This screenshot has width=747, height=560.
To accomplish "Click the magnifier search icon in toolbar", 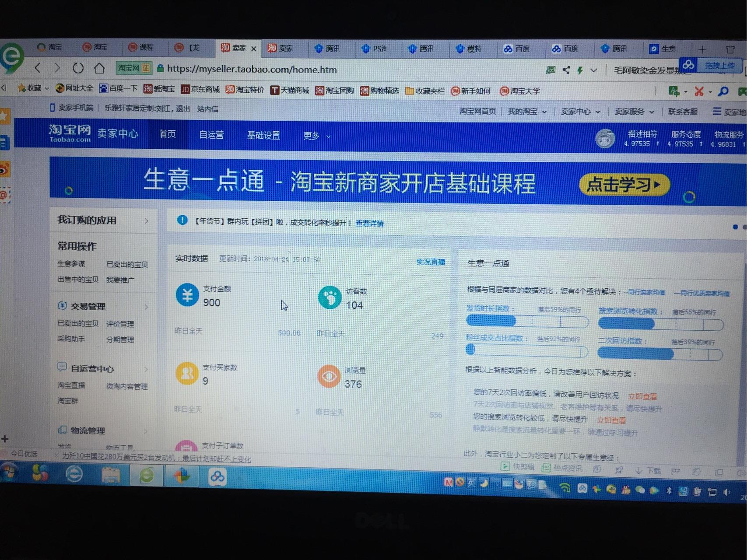I will [x=723, y=91].
